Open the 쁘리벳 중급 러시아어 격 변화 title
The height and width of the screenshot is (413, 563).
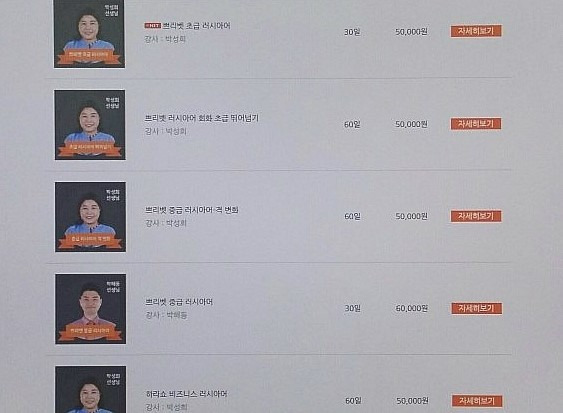(x=191, y=210)
